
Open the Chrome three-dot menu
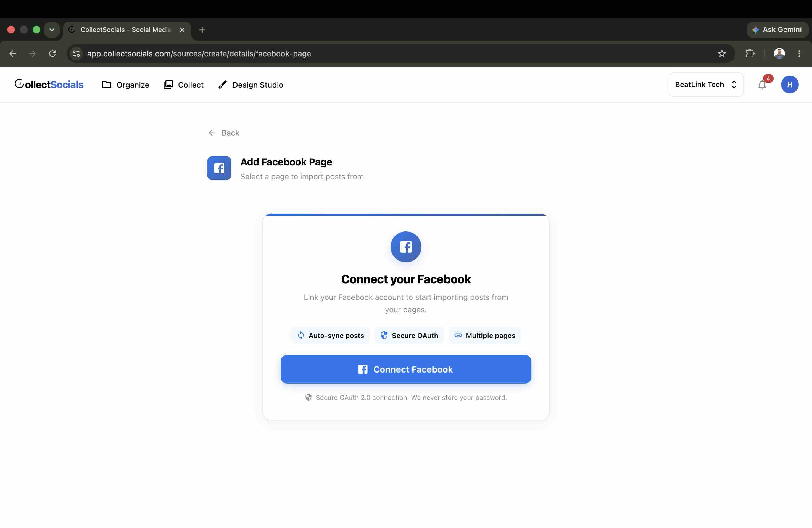pyautogui.click(x=799, y=54)
